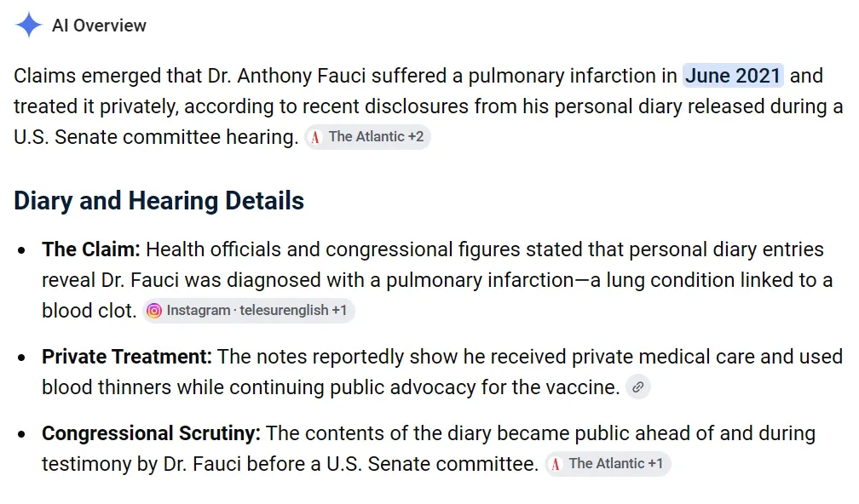Click the Atlantic logo in the +1 chip
The width and height of the screenshot is (859, 504).
point(556,464)
